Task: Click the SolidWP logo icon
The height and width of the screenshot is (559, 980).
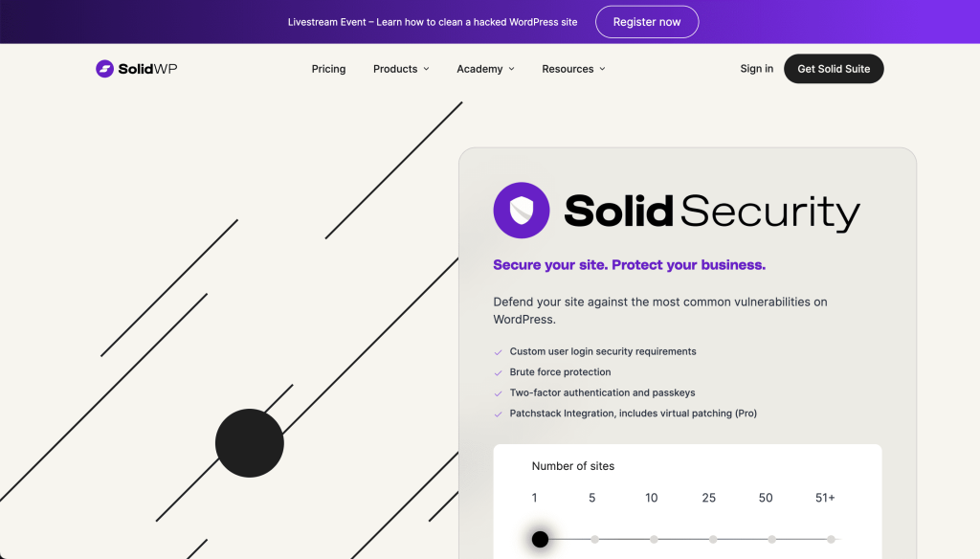Action: coord(104,69)
